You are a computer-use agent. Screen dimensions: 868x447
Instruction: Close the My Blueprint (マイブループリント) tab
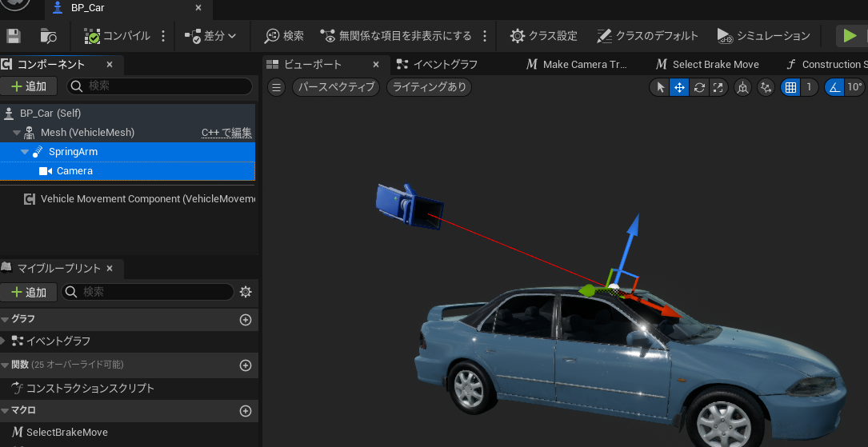[110, 269]
